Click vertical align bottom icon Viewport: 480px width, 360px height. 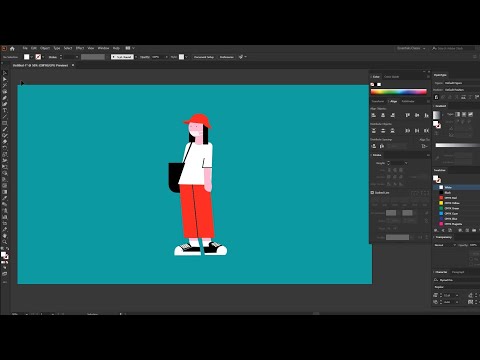(426, 115)
